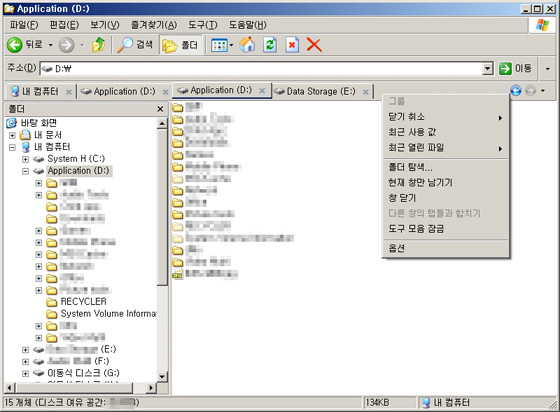Click the address field showing D:₩
Image resolution: width=560 pixels, height=412 pixels.
click(x=266, y=68)
